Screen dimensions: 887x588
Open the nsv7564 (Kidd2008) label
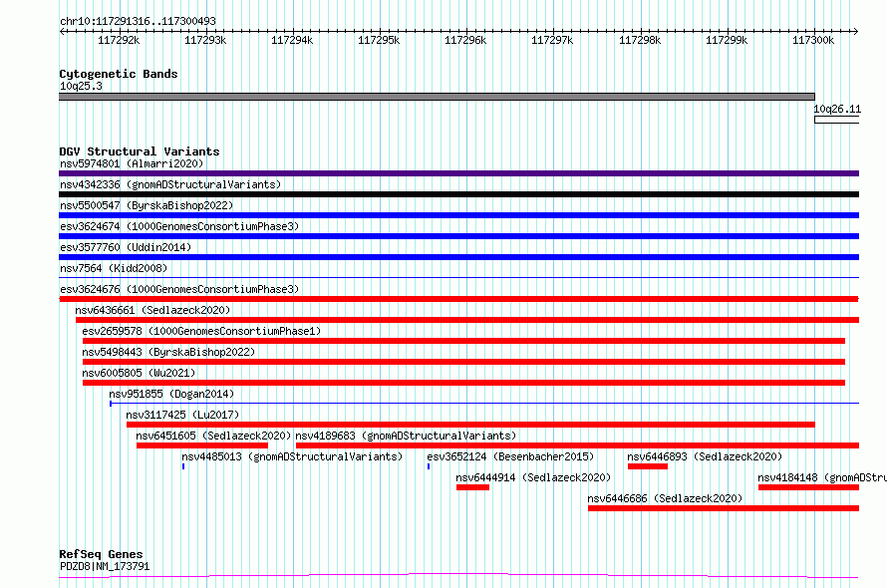[x=114, y=268]
